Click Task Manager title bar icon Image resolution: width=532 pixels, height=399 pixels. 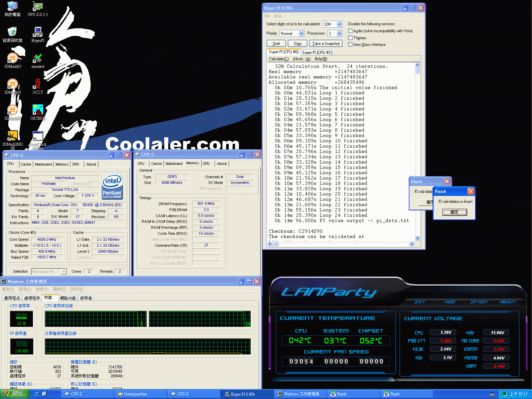coord(4,281)
